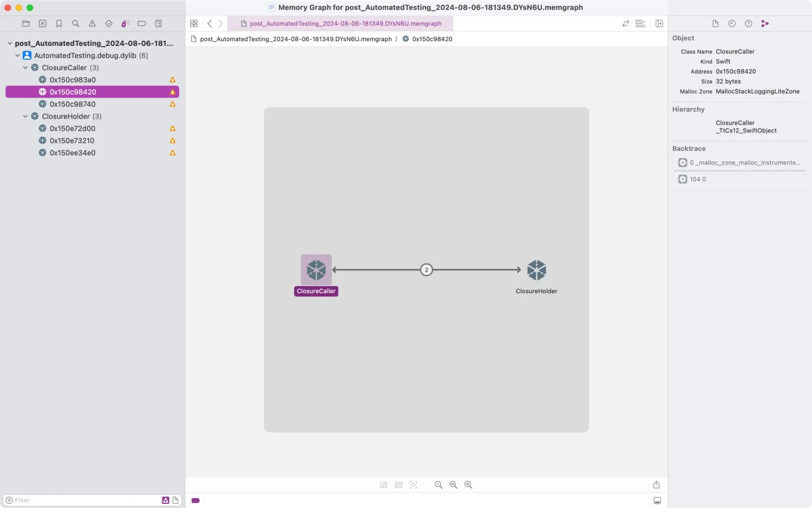This screenshot has width=812, height=508.
Task: Open the History inspector clock icon
Action: (x=731, y=24)
